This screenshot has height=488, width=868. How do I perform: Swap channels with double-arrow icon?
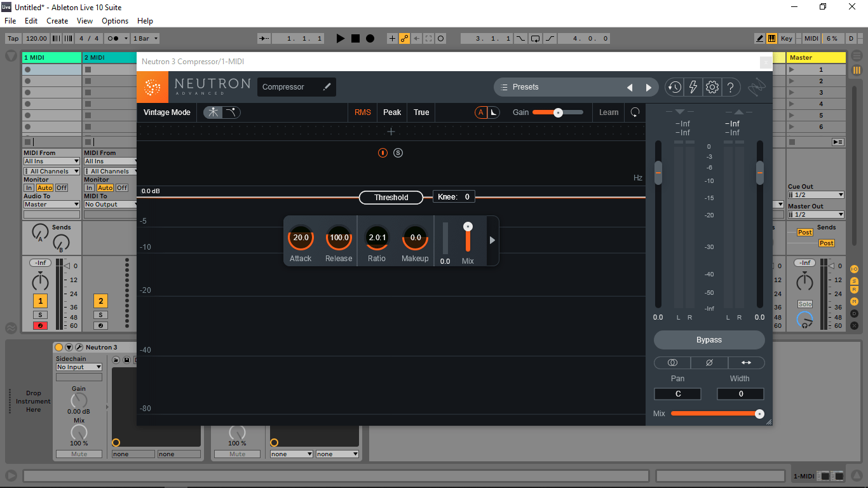click(x=746, y=363)
